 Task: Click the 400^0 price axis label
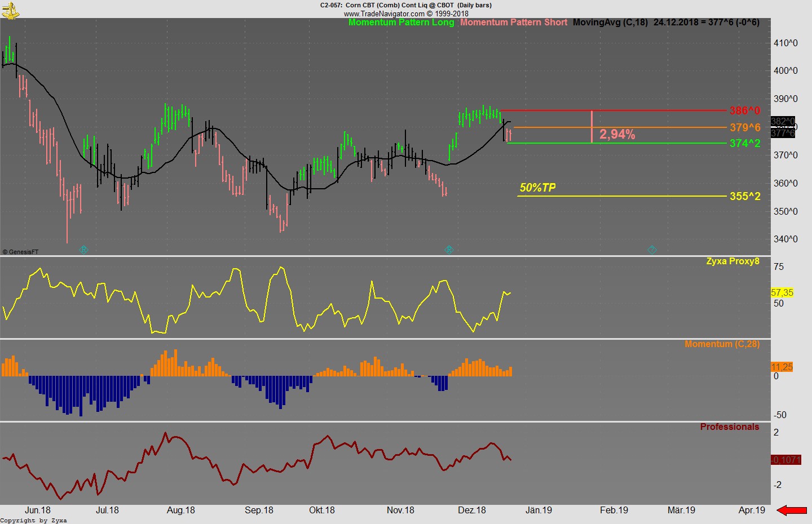click(785, 71)
